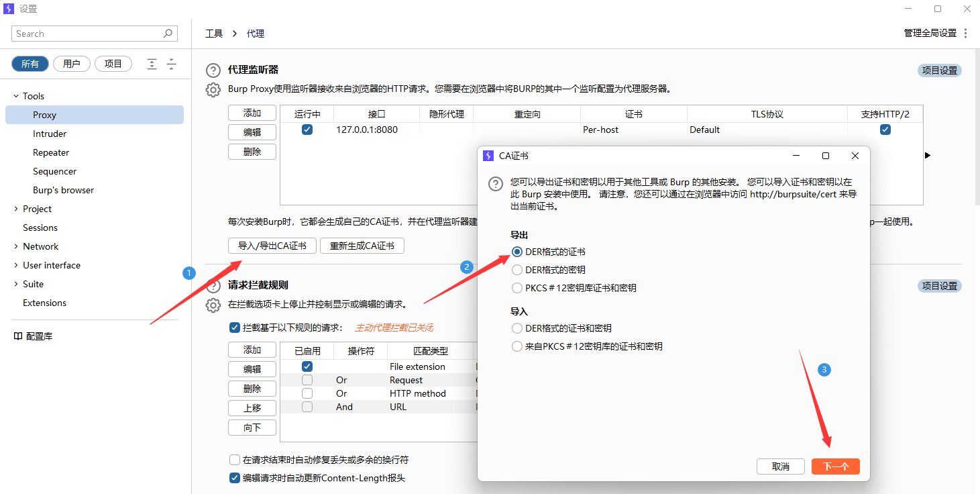Click the gear icon under 请求拦截规则
Screen dimensions: 980x494
pos(213,305)
